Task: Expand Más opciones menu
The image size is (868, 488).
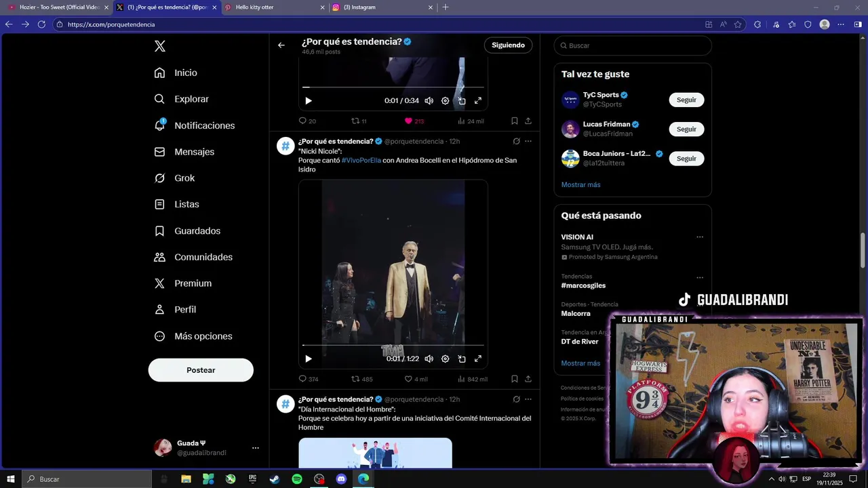Action: pos(193,336)
